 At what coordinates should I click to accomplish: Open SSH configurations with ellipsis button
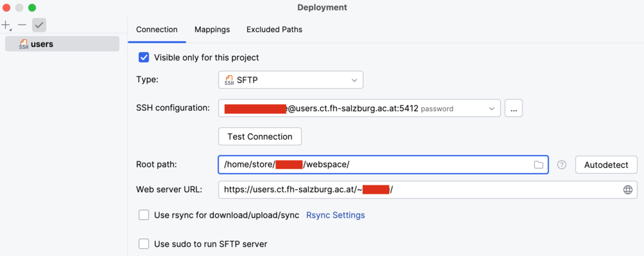(514, 109)
